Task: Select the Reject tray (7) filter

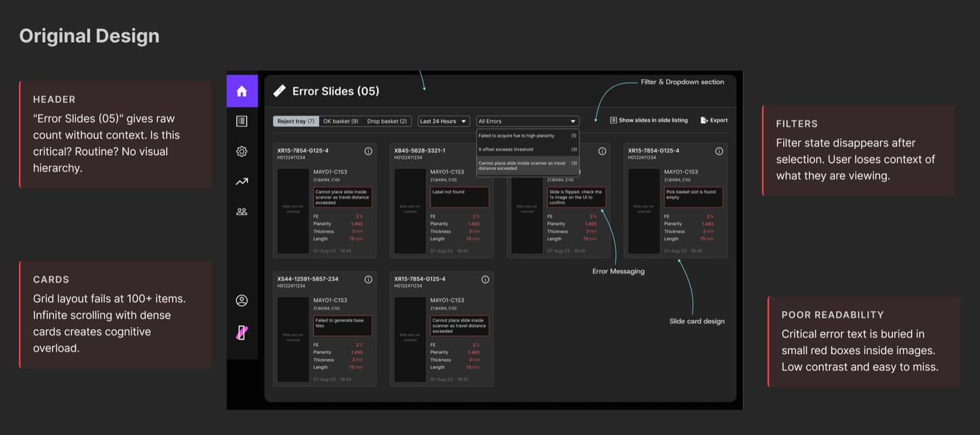Action: pyautogui.click(x=296, y=121)
